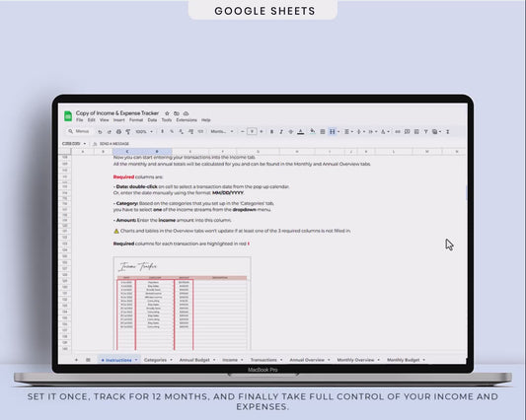The image size is (526, 420).
Task: Click the last icon in the toolbar
Action: tap(447, 132)
